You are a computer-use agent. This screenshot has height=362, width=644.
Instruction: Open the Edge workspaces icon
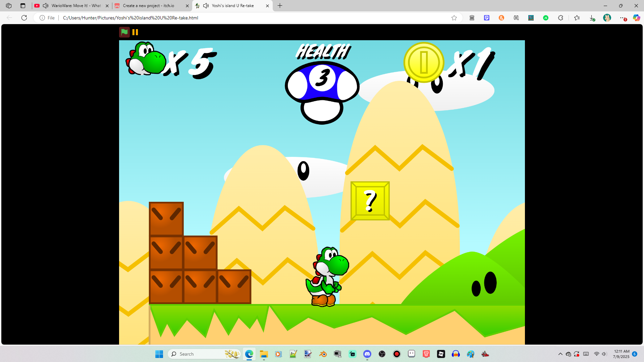[x=9, y=6]
